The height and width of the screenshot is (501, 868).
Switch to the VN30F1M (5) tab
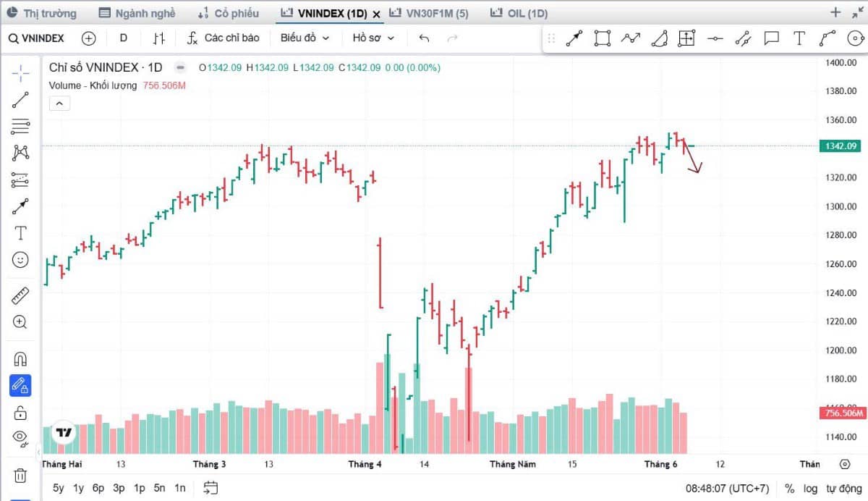click(428, 13)
